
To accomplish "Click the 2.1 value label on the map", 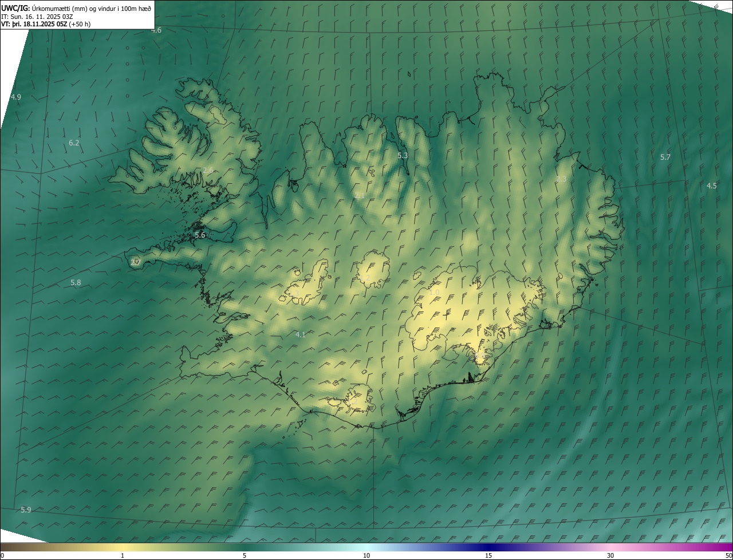I will pyautogui.click(x=359, y=195).
